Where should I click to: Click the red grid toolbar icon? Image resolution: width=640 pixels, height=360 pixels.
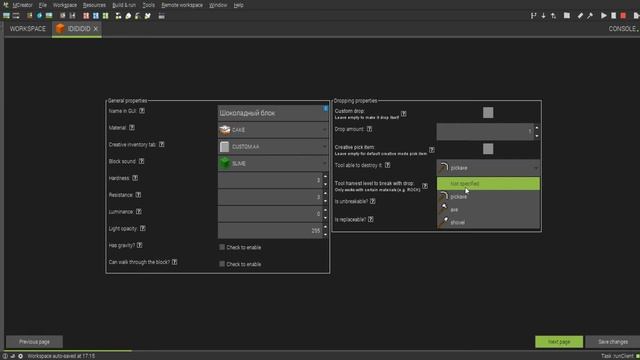(x=86, y=16)
